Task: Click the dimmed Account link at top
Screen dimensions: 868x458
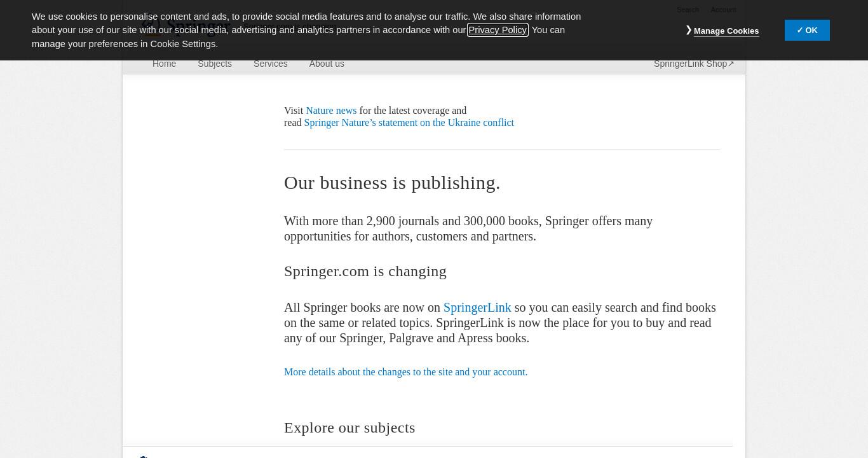Action: (x=723, y=10)
